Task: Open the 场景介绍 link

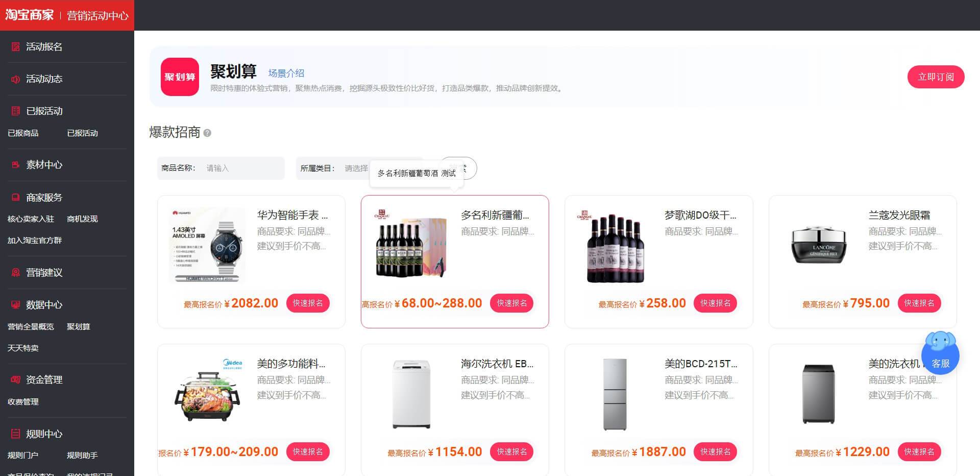Action: (286, 74)
